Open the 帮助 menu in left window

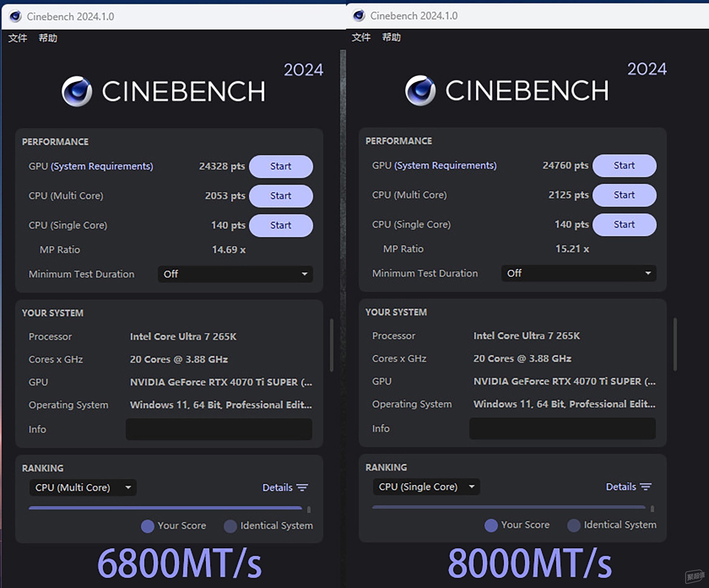coord(48,38)
